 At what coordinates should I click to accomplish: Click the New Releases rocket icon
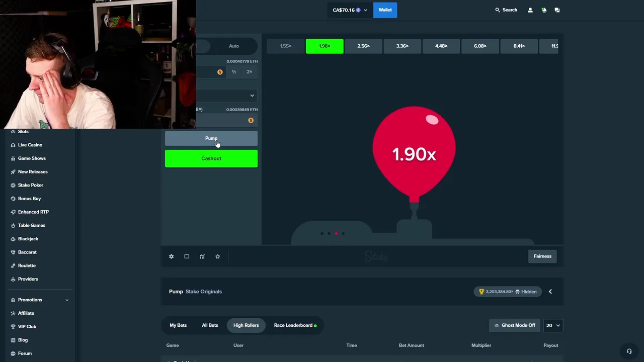(13, 172)
